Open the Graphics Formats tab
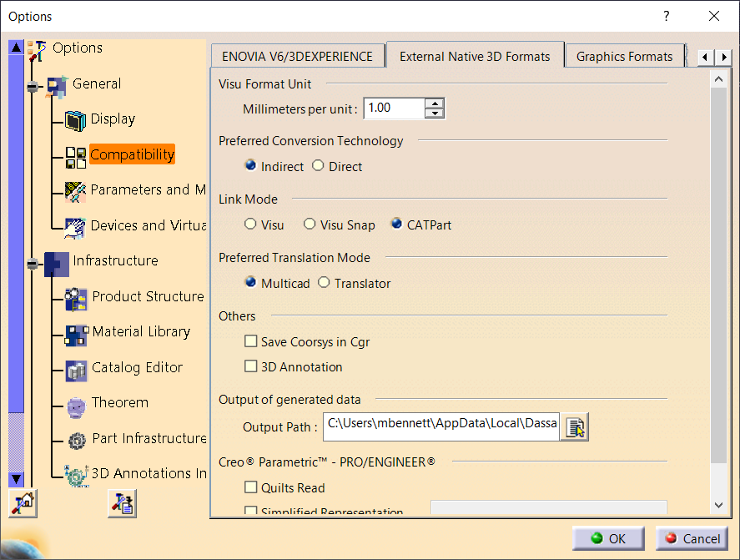This screenshot has height=560, width=740. click(624, 56)
